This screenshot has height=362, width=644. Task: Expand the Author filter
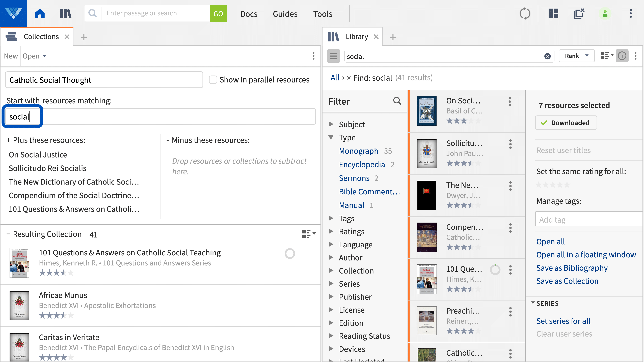tap(331, 257)
